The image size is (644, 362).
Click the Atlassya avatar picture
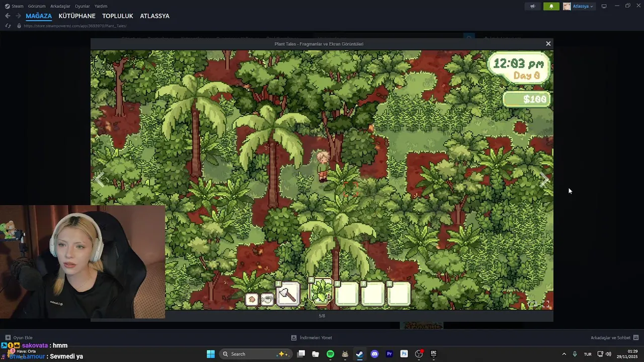[x=567, y=6]
